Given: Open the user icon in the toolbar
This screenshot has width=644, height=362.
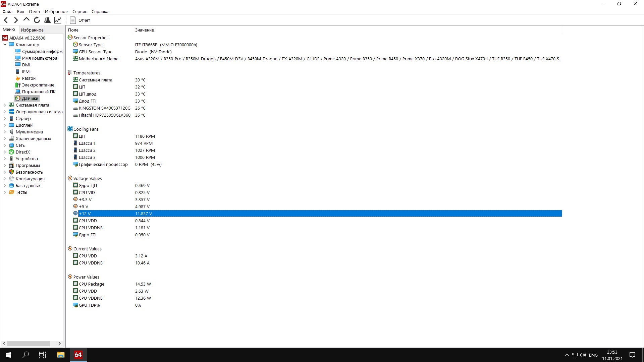Looking at the screenshot, I should pyautogui.click(x=47, y=20).
